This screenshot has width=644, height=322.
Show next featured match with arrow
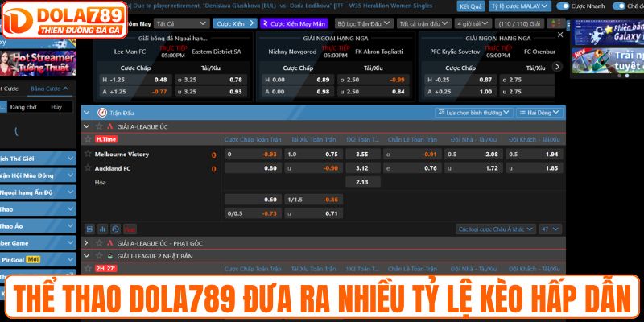click(557, 67)
